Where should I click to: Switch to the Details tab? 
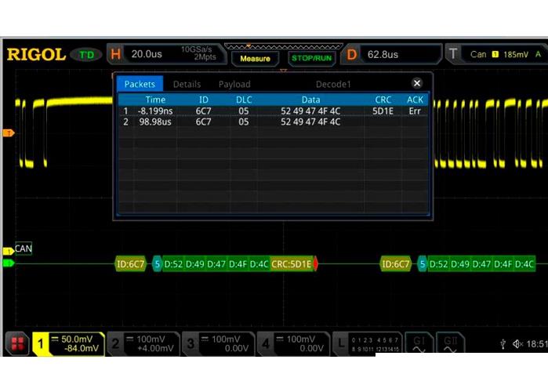187,84
